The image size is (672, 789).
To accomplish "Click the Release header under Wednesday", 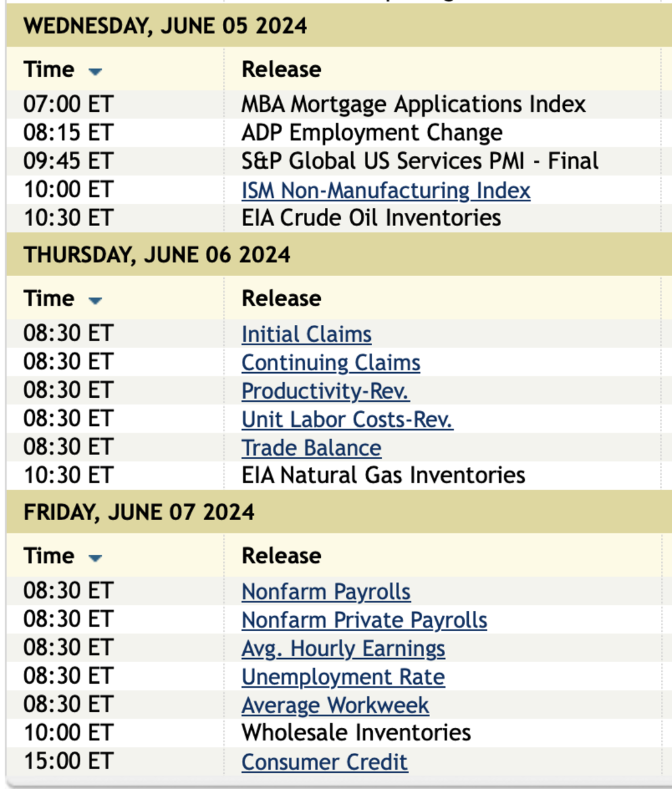I will click(281, 69).
